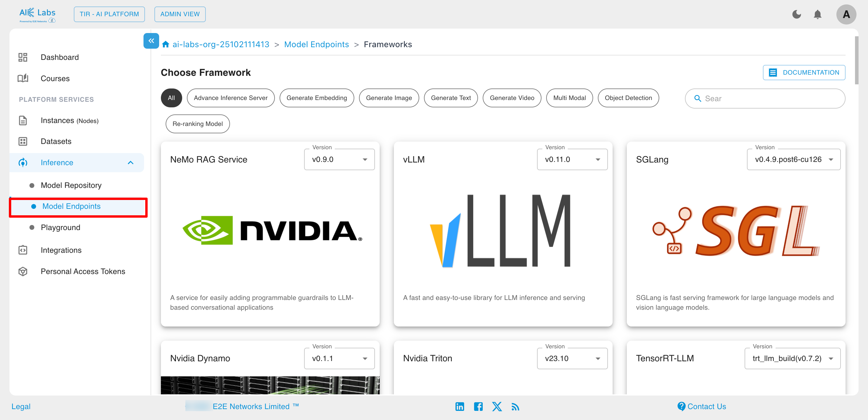The height and width of the screenshot is (420, 868).
Task: Click Integrations code icon
Action: pyautogui.click(x=22, y=250)
